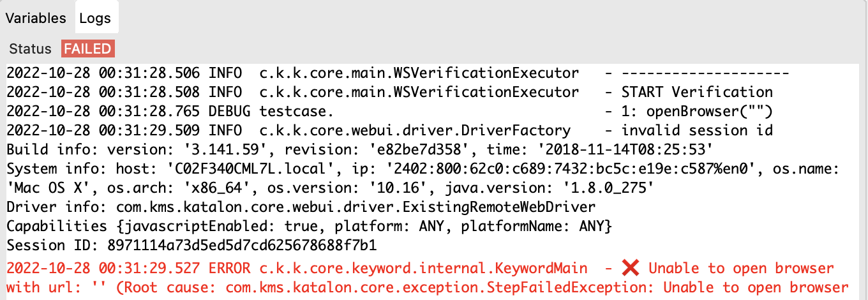Click the 'invalid session id' message
This screenshot has width=868, height=300.
click(x=697, y=130)
